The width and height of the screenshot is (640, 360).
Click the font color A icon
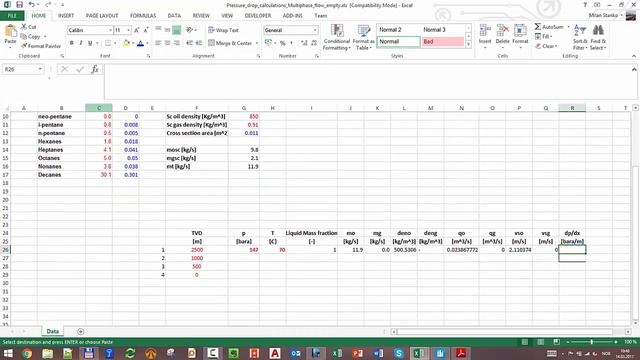click(140, 43)
